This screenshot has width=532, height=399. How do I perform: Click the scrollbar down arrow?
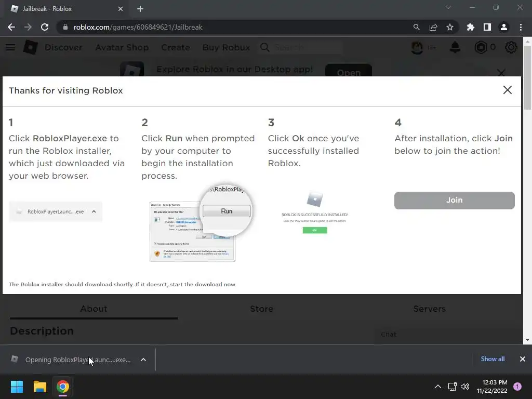(x=527, y=340)
